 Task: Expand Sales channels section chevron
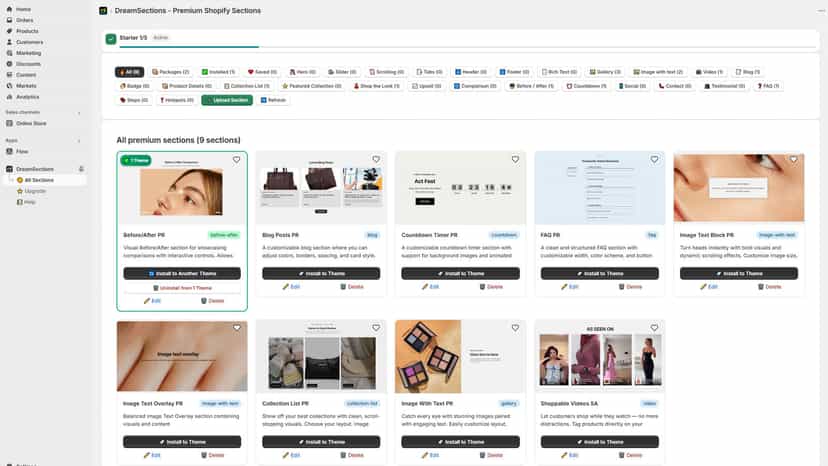tap(79, 113)
